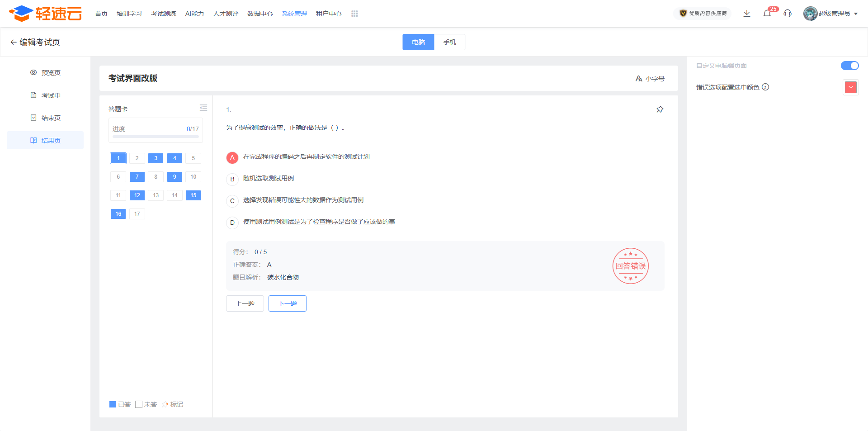
Task: Open the wrong-option color picker dropdown
Action: pos(851,87)
